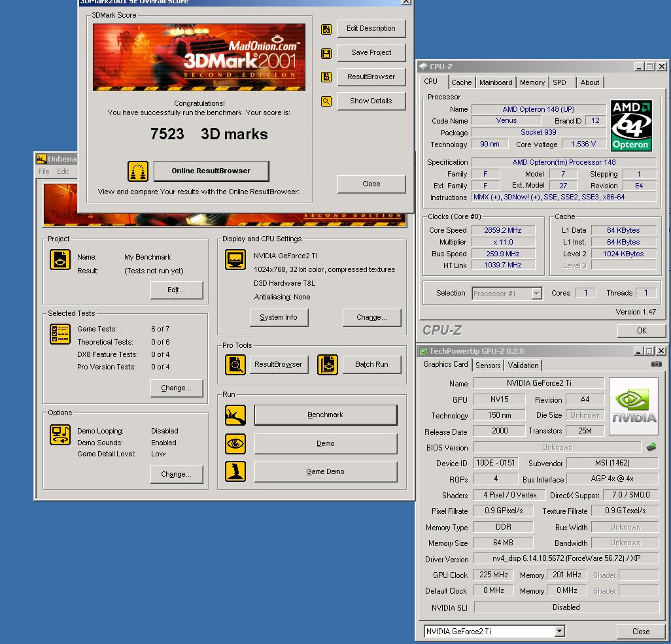
Task: Click the Multiplier x 11.0 field
Action: tap(504, 242)
